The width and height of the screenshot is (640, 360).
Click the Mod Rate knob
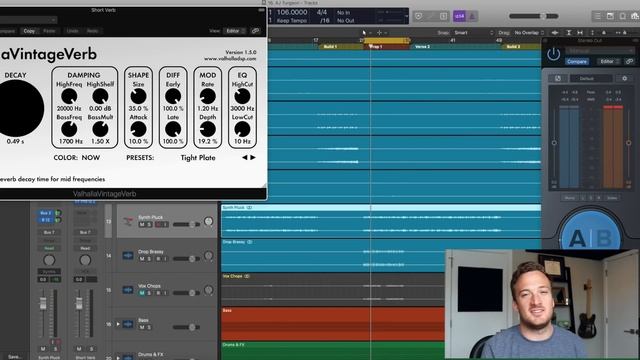[x=208, y=96]
